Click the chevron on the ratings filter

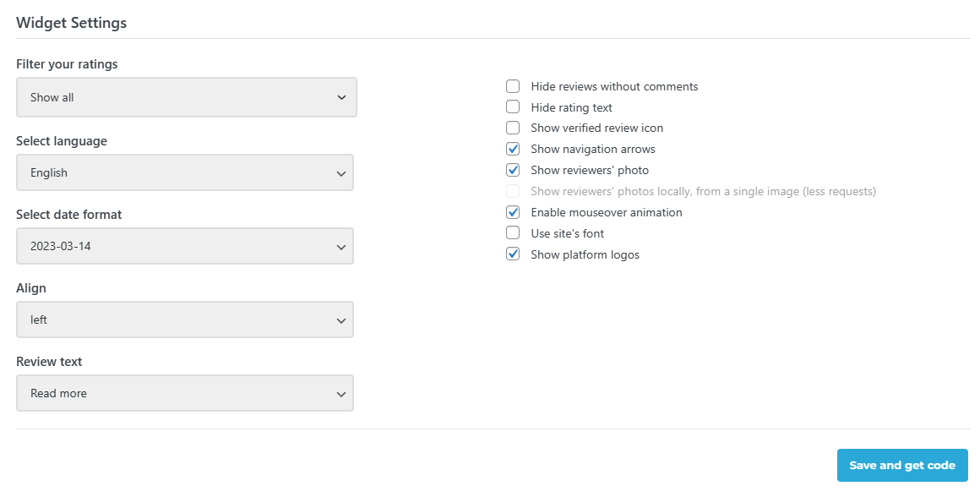[x=341, y=96]
